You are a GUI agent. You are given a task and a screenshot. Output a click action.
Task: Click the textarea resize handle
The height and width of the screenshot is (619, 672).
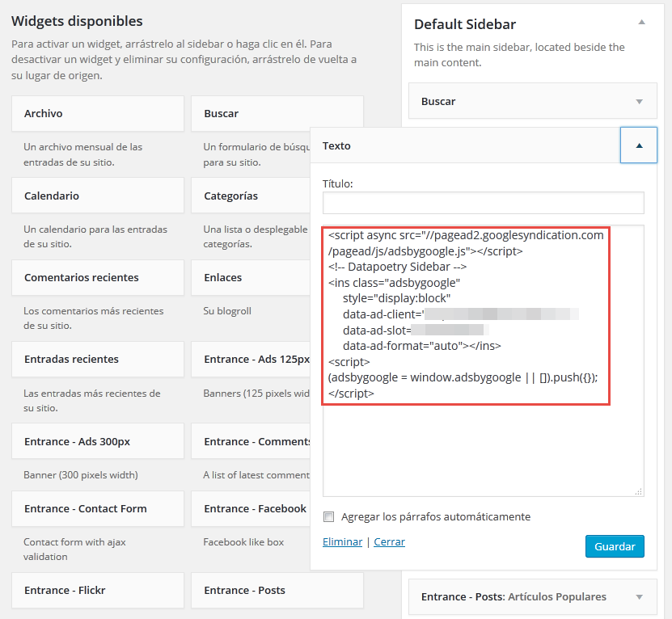point(639,491)
